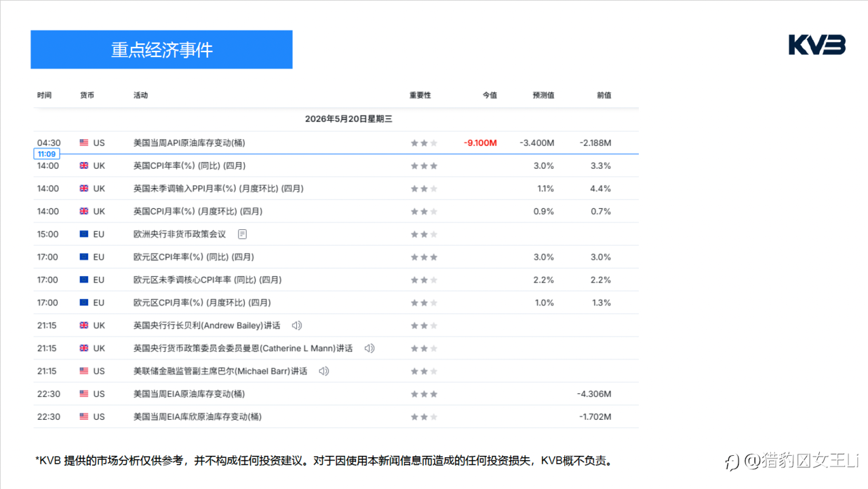Click the speaker icon beside Michael Barr speech

pyautogui.click(x=324, y=371)
